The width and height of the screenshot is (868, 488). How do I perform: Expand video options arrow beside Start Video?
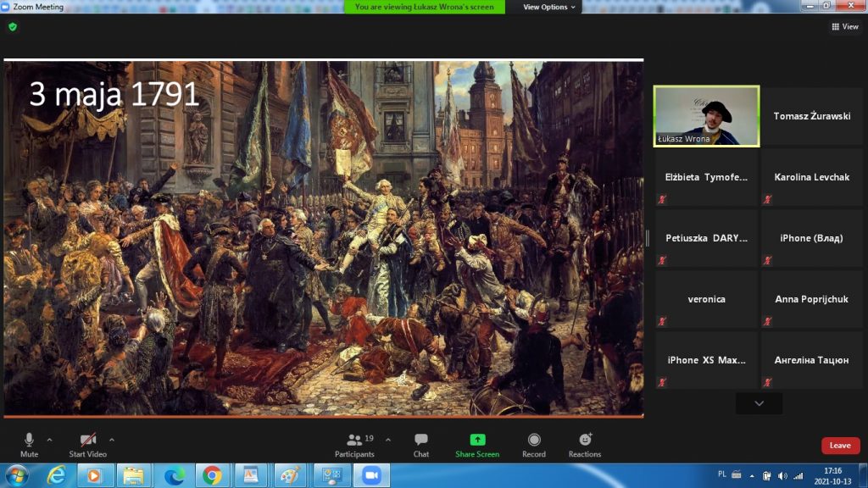(112, 440)
